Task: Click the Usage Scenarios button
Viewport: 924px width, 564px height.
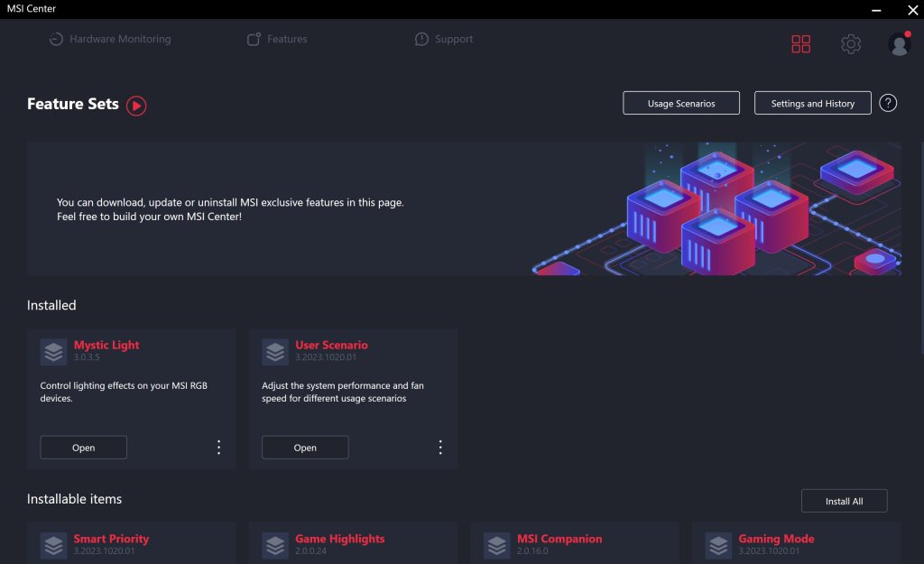Action: (681, 103)
